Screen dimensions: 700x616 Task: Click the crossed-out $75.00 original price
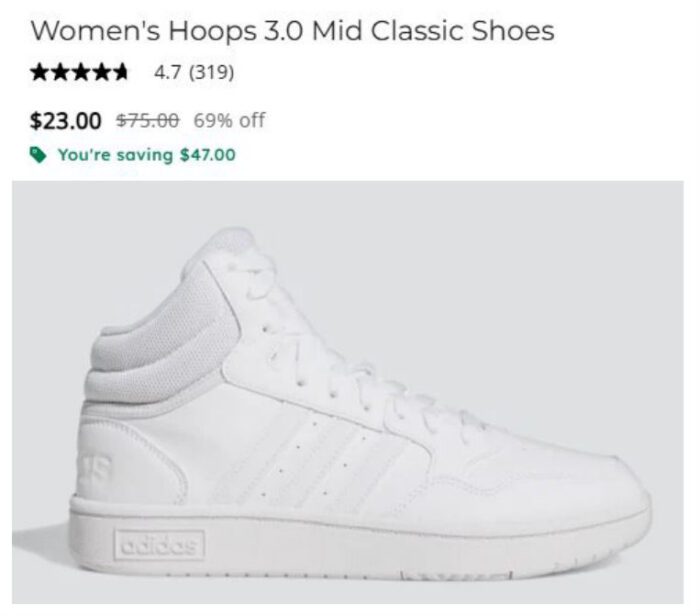click(148, 121)
